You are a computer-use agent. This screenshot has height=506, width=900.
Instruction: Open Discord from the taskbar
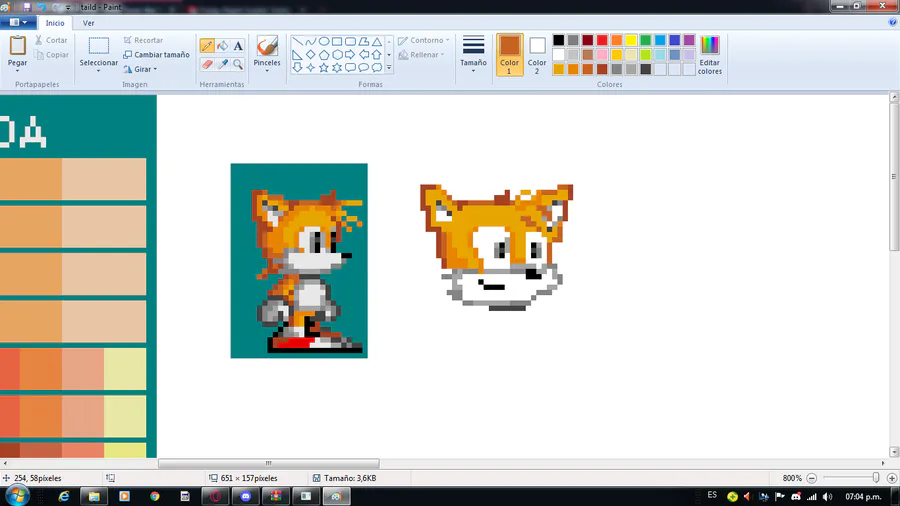(x=246, y=496)
